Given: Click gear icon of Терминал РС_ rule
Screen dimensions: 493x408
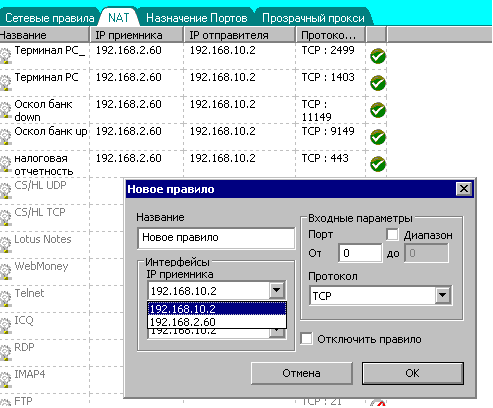Looking at the screenshot, I should point(5,56).
